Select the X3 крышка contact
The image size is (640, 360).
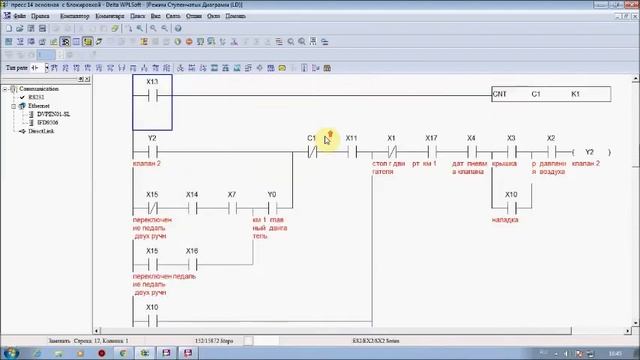coord(511,152)
